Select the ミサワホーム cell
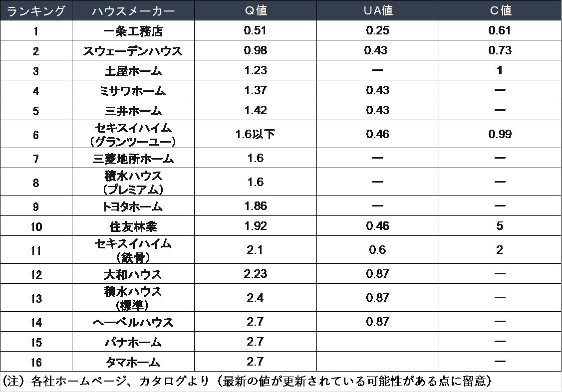 [133, 91]
